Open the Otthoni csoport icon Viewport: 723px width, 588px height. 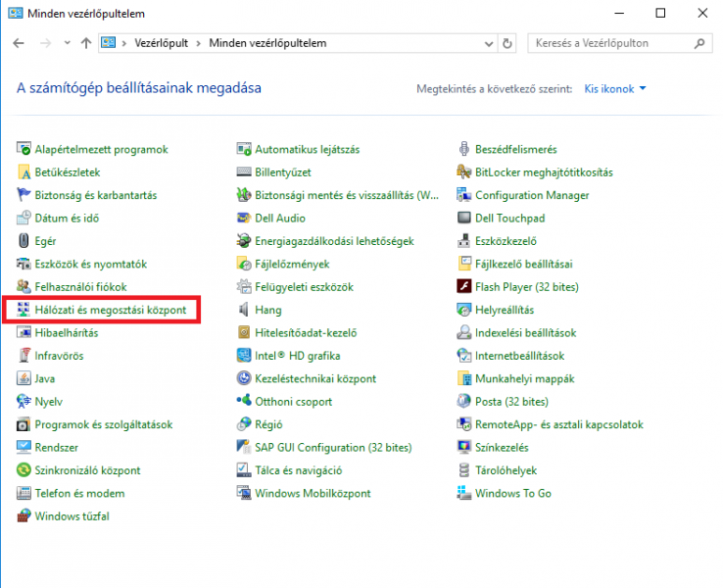coord(244,401)
